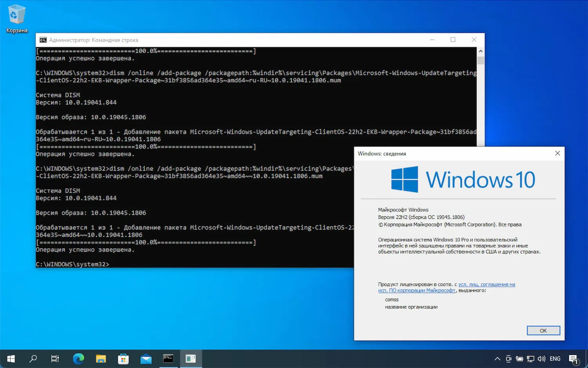Open the Mail app from the taskbar
Screen dimensions: 588x368
click(146, 359)
